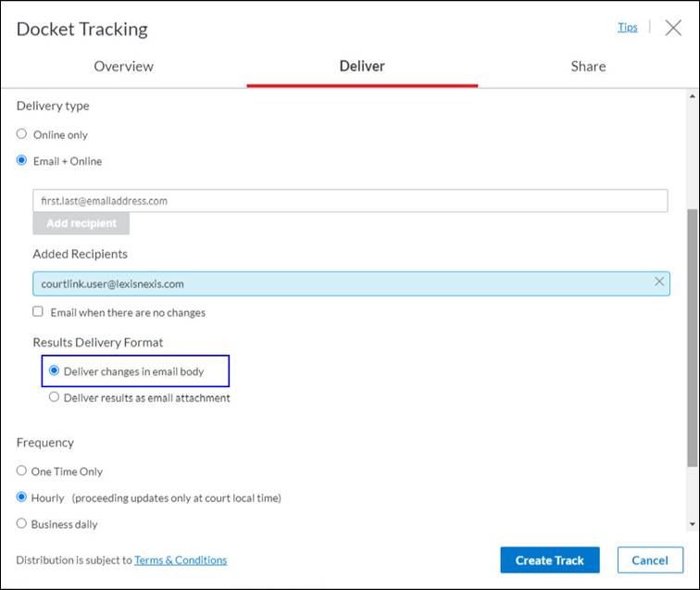The width and height of the screenshot is (700, 590).
Task: Click the scrollbar down arrow
Action: [x=693, y=524]
